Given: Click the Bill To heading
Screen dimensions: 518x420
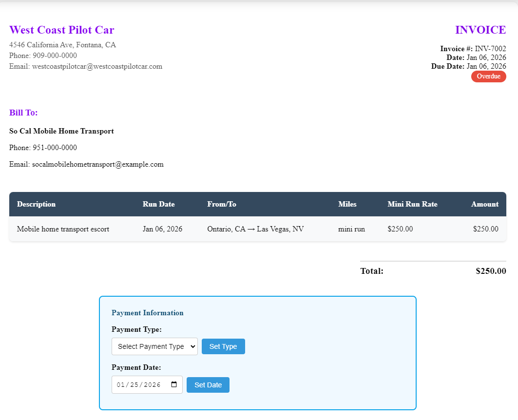Looking at the screenshot, I should tap(23, 113).
